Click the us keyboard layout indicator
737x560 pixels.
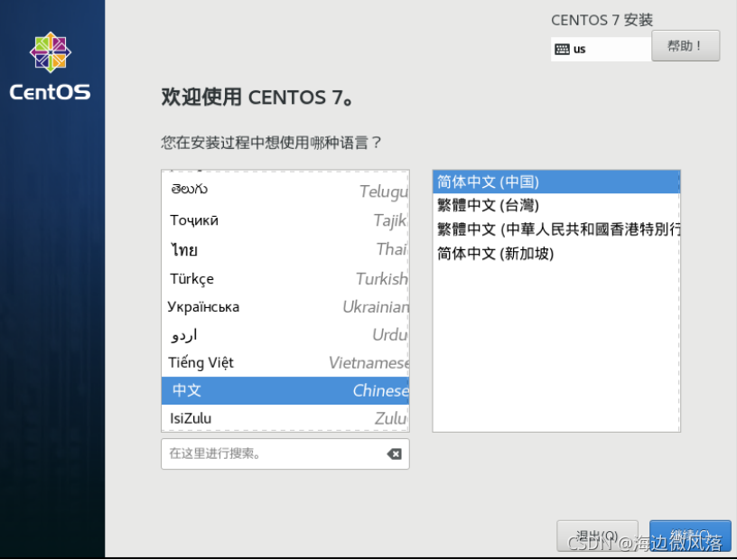point(602,50)
